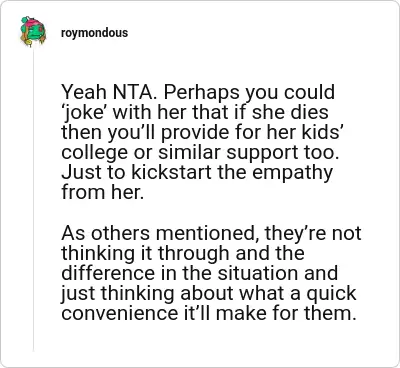Click the last line 'convenience it'll make for them.'
Image resolution: width=400 pixels, height=368 pixels.
[207, 313]
